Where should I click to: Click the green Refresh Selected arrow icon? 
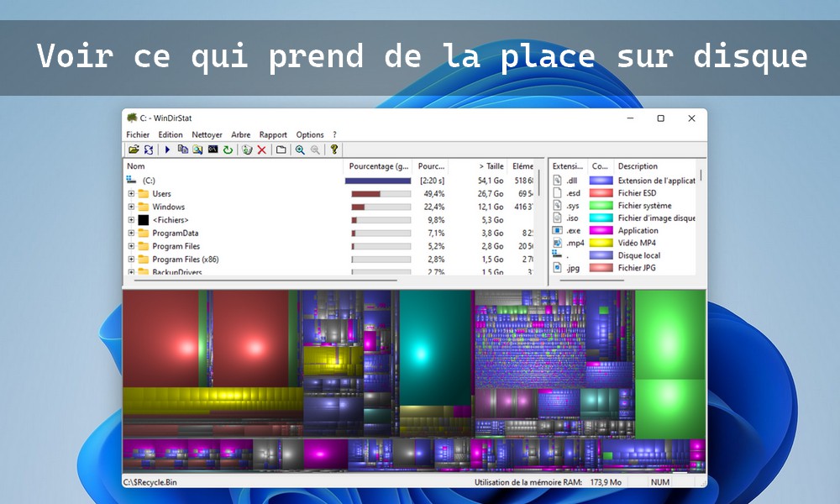tap(228, 150)
